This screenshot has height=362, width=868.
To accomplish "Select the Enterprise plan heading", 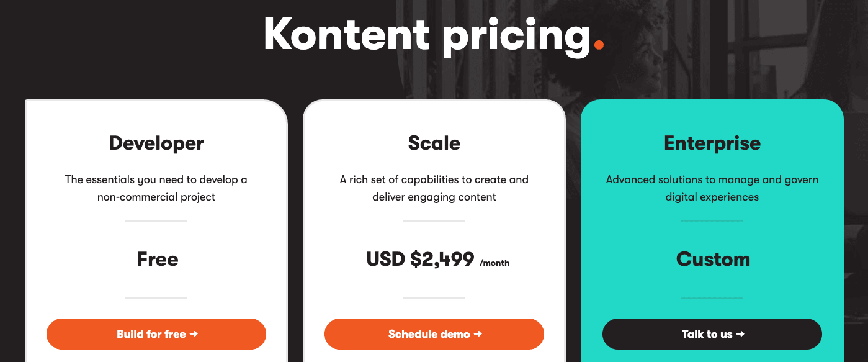I will click(712, 143).
